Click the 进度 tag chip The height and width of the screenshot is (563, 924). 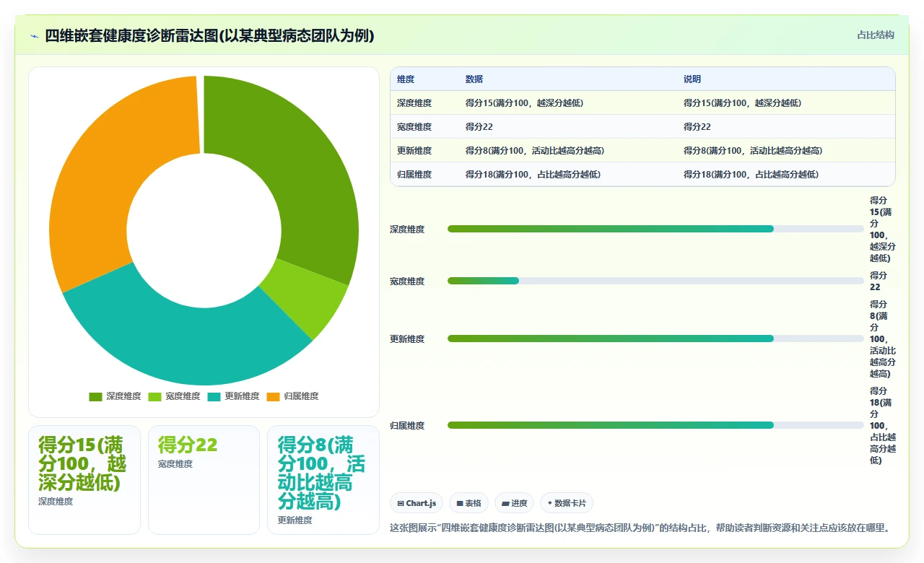[x=514, y=503]
